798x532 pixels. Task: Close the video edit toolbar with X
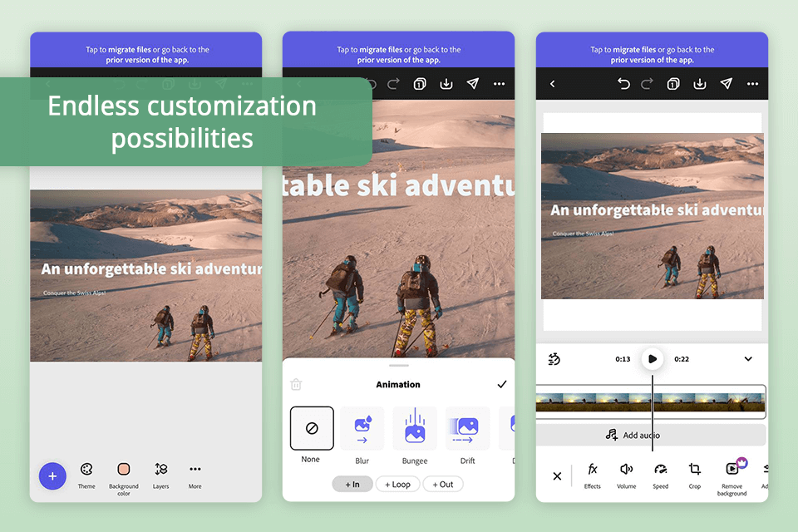point(557,476)
